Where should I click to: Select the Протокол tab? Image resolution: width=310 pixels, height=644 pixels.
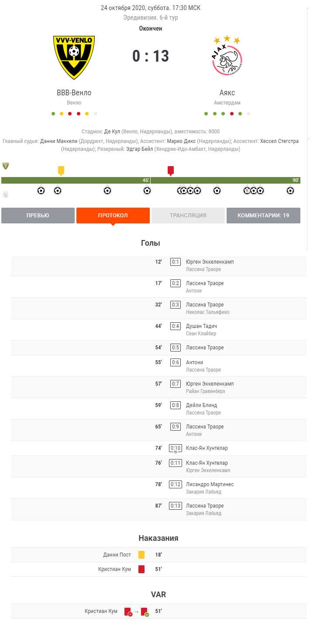[x=113, y=216]
